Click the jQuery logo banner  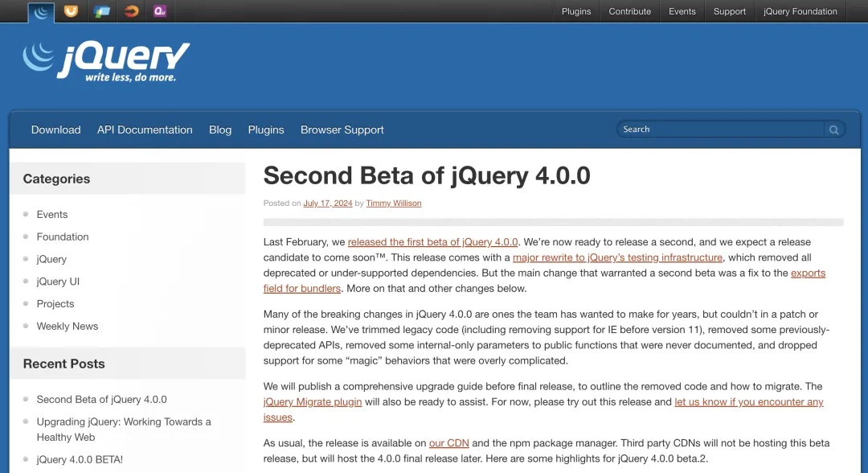click(x=106, y=62)
